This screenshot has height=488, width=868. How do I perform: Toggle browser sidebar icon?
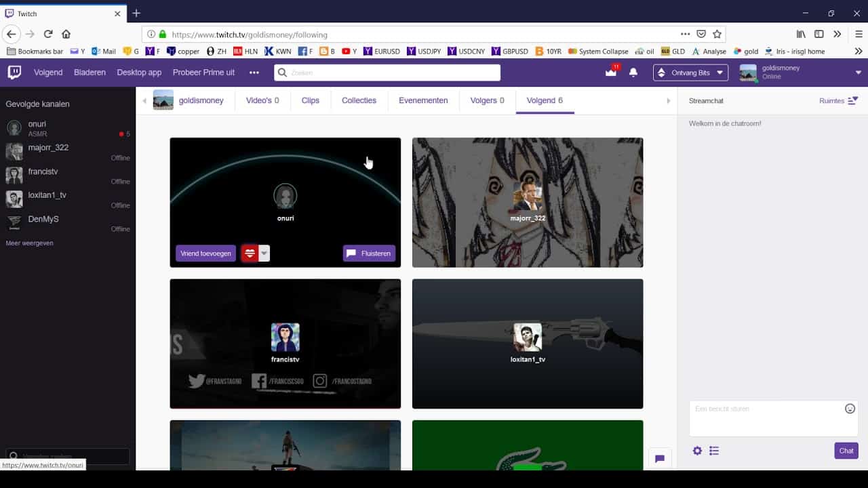[x=819, y=34]
